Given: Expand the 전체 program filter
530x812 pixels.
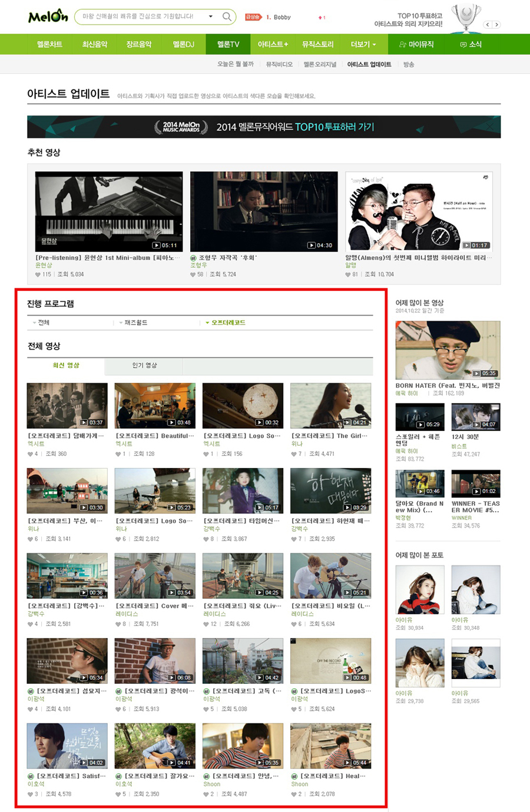Looking at the screenshot, I should pos(41,323).
